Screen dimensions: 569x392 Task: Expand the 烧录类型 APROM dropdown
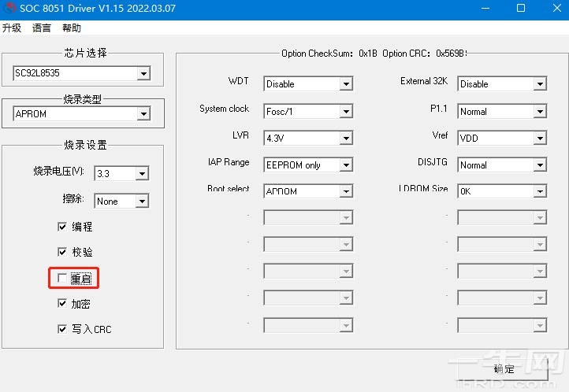pyautogui.click(x=143, y=114)
